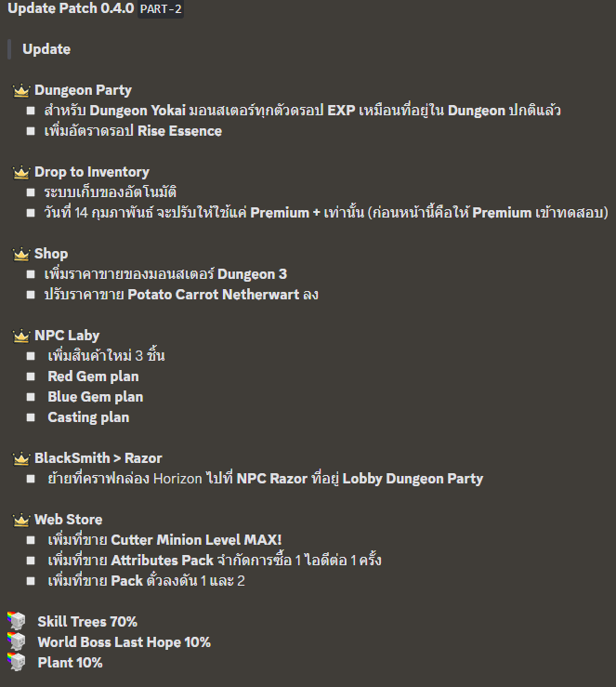
Task: Click the crown emoji beside BlackSmith > Razor
Action: coord(21,458)
